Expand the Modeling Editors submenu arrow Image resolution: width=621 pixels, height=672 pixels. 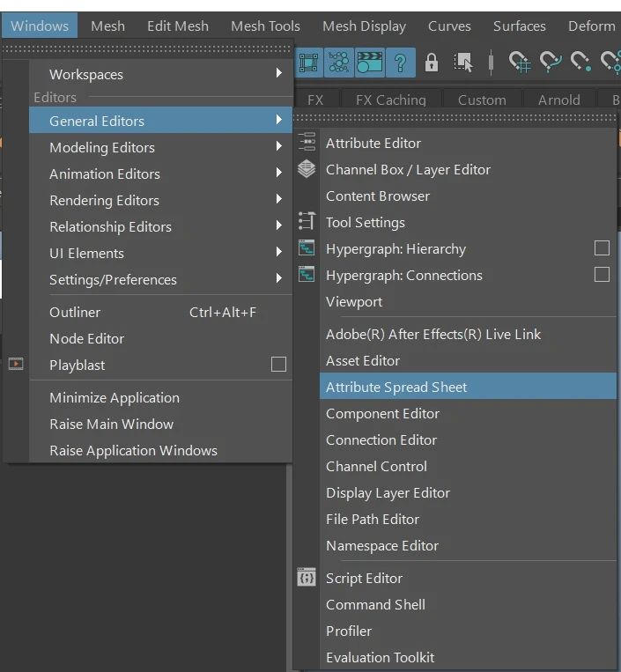[279, 146]
